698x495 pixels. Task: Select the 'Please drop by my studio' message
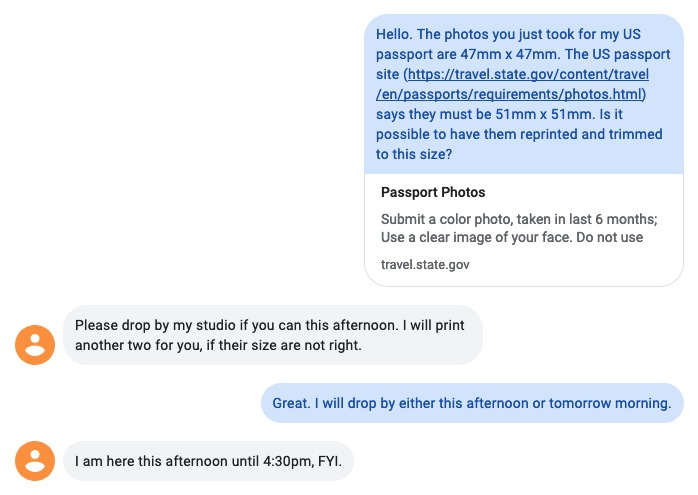(273, 335)
